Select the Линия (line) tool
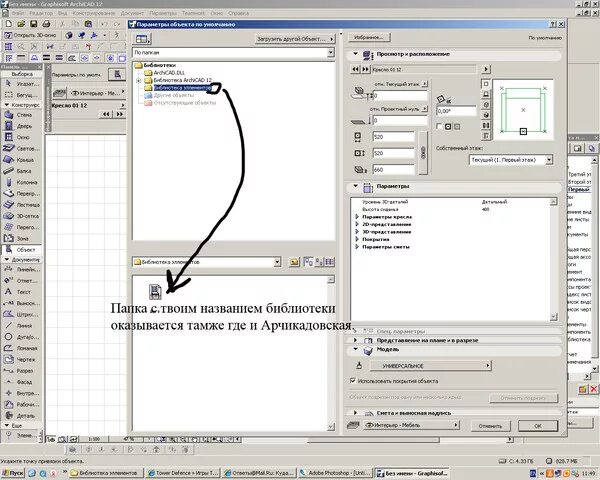Viewport: 600px width, 480px height. click(x=22, y=326)
